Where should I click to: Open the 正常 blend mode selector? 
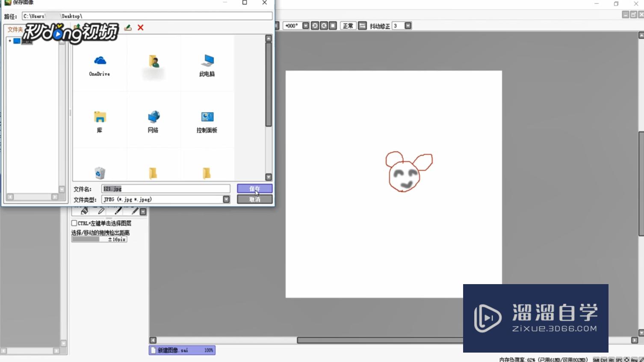pyautogui.click(x=348, y=26)
